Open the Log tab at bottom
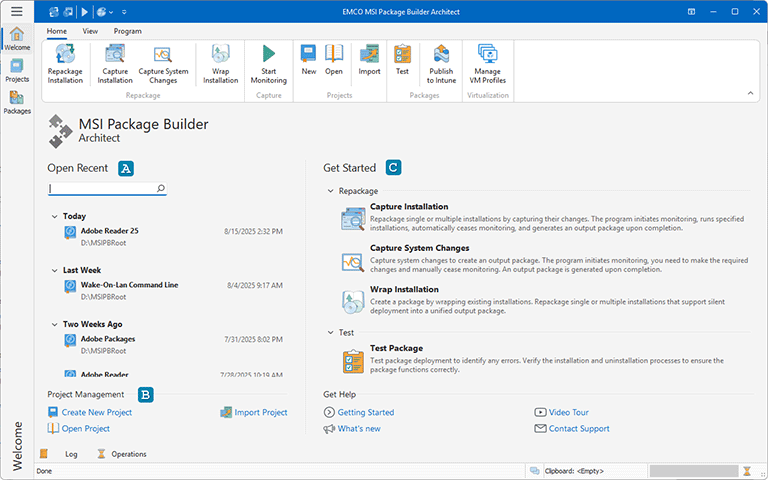768x480 pixels. (71, 454)
